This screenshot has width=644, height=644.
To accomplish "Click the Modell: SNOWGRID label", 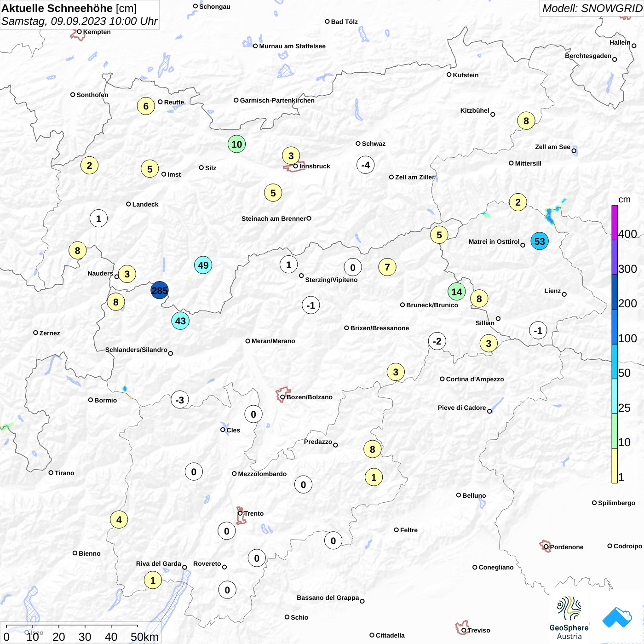I will (592, 8).
